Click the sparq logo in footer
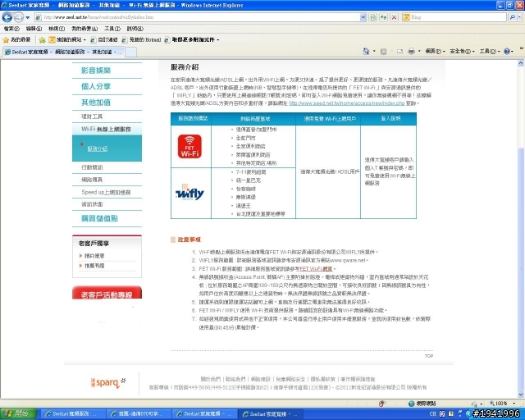Screen dimensions: 525x420 coord(107,382)
